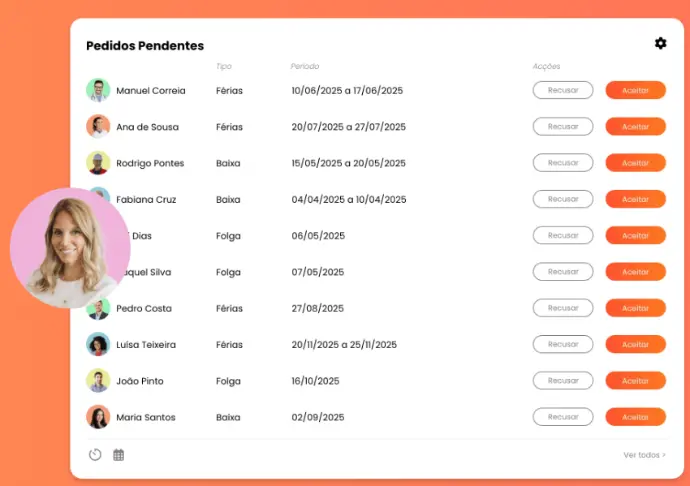Refuse Ana de Sousa's Férias request

point(563,127)
